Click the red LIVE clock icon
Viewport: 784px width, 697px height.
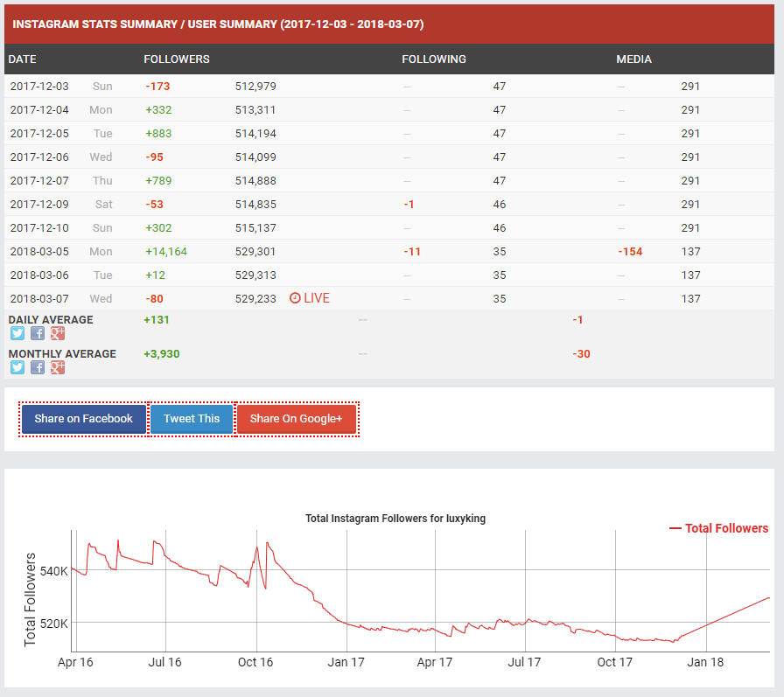point(295,298)
